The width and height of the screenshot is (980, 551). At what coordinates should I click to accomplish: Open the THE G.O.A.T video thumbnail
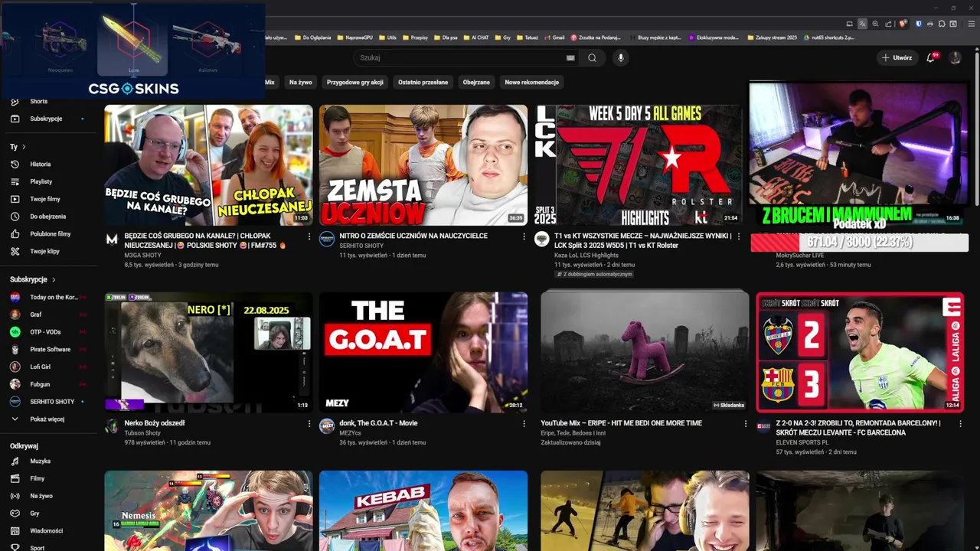pos(423,352)
